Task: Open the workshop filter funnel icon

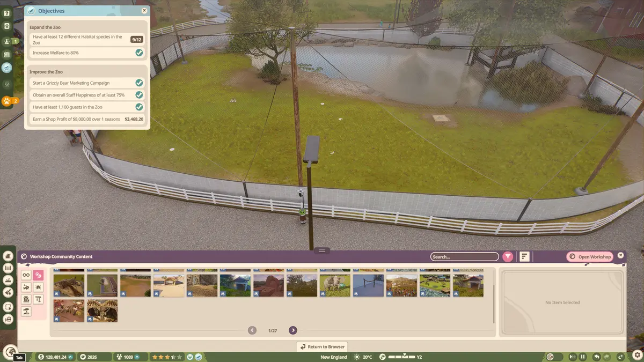Action: coord(508,257)
